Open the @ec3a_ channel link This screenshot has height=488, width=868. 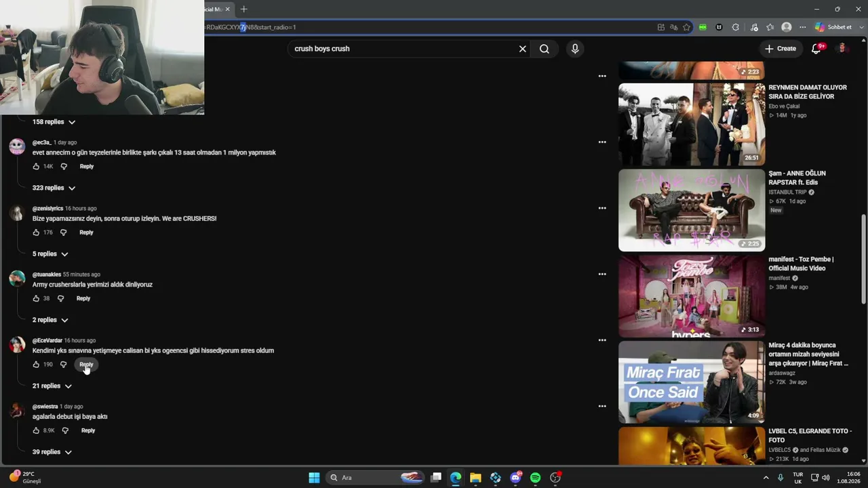coord(41,142)
